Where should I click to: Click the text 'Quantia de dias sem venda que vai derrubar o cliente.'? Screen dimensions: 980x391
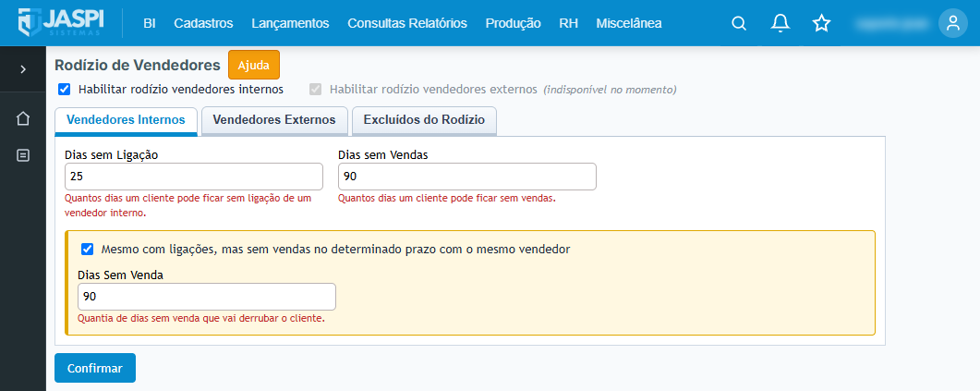tap(201, 318)
